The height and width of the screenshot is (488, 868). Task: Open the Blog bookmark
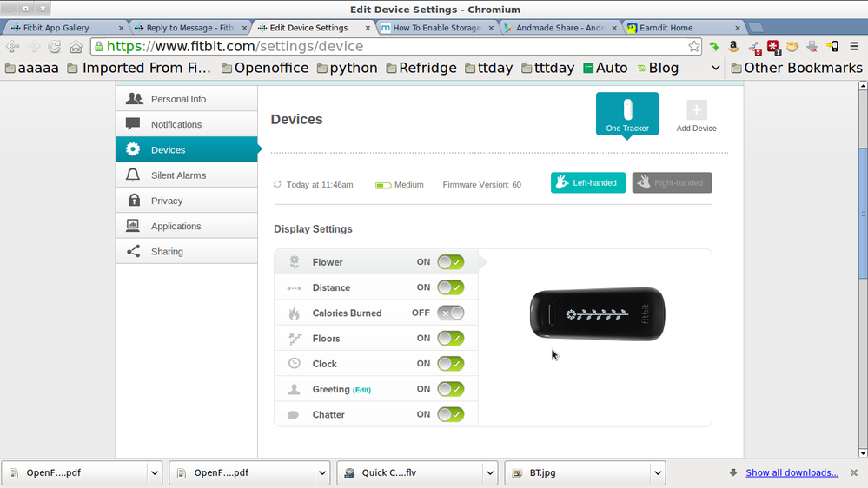tap(658, 68)
